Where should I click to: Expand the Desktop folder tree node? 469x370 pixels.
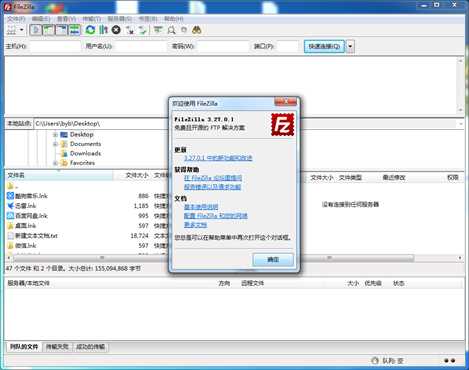tap(55, 135)
